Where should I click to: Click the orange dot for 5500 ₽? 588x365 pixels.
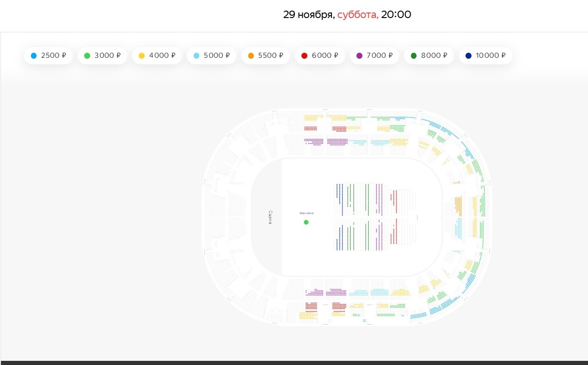(x=251, y=56)
